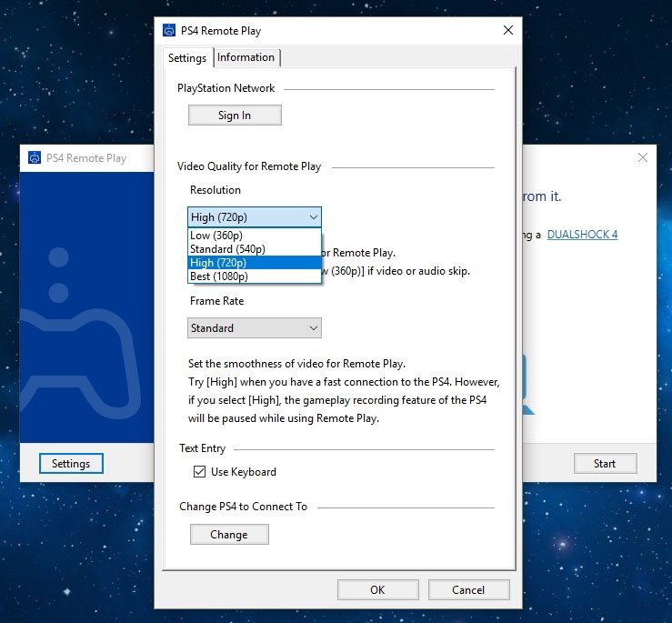Click the Change PS4 button

point(229,535)
